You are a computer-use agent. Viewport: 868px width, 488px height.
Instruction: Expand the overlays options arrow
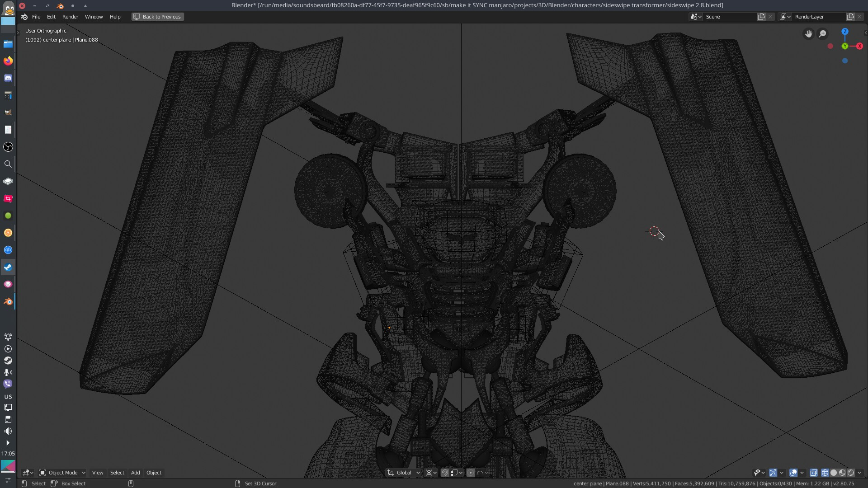802,473
